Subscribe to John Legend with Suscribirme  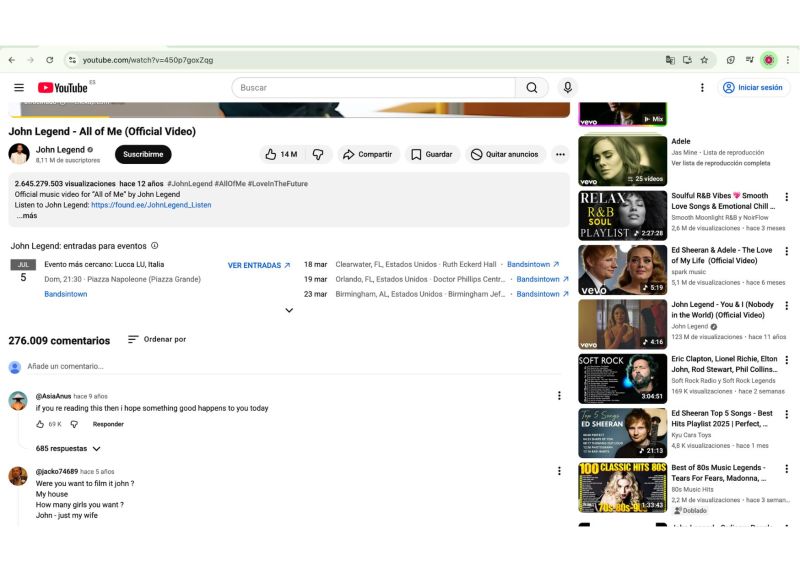click(x=143, y=155)
